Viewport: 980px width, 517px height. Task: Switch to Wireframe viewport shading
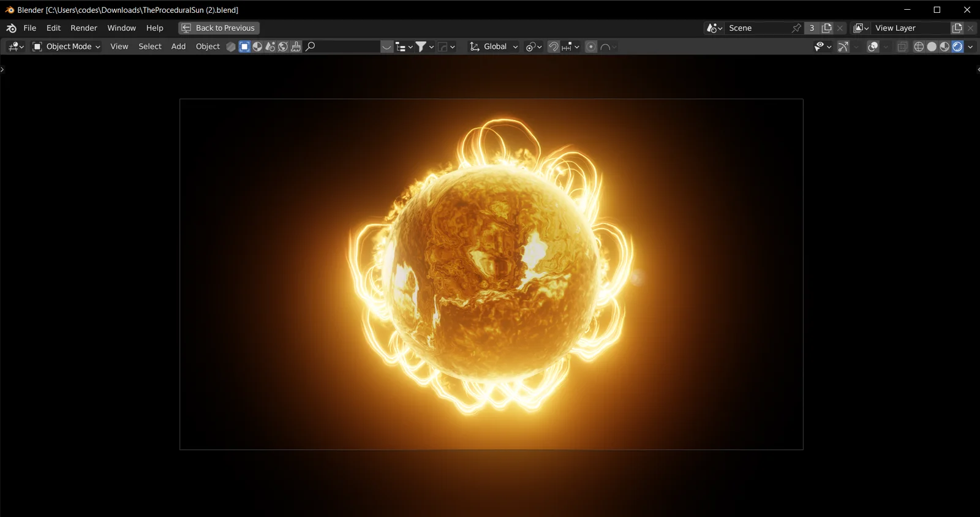(x=919, y=47)
